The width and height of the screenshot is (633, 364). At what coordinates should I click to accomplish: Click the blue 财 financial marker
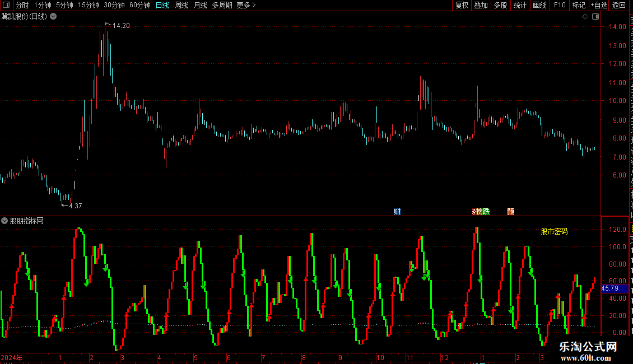(x=397, y=212)
